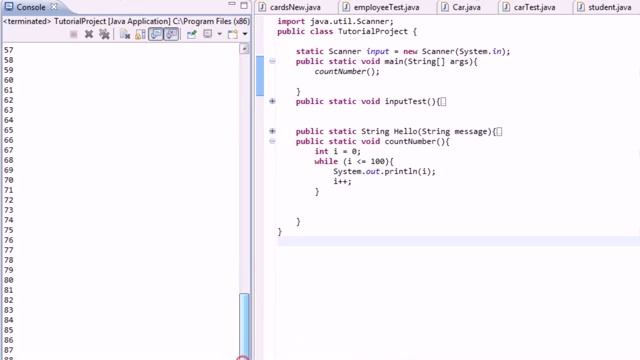
Task: Click the 'public class TutorialProject {' line
Action: click(x=347, y=31)
